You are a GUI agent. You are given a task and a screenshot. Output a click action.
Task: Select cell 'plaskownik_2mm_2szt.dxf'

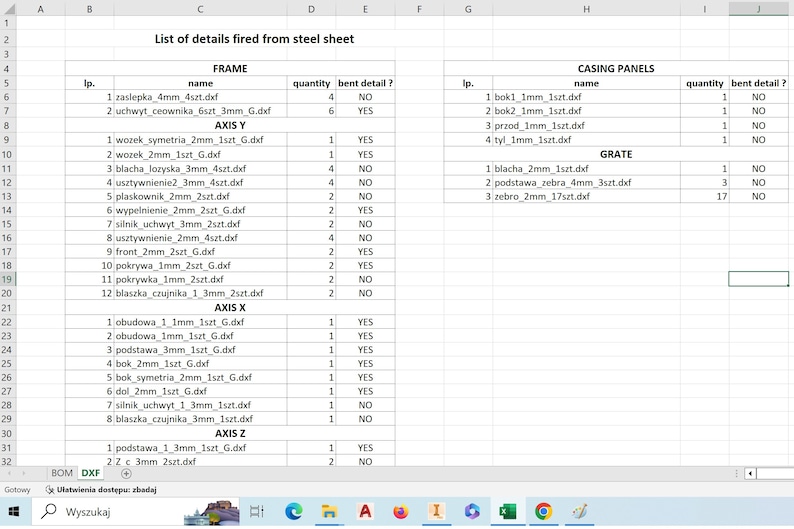(200, 196)
